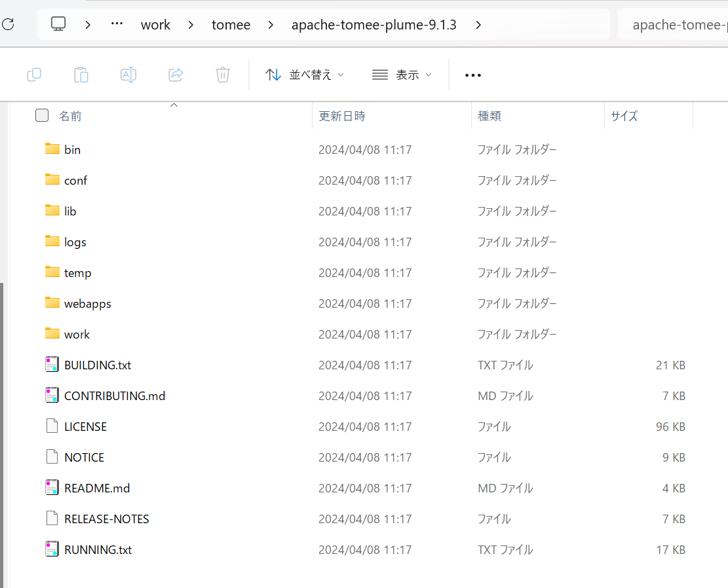
Task: Check the checkbox next to the webapps folder
Action: click(x=41, y=303)
